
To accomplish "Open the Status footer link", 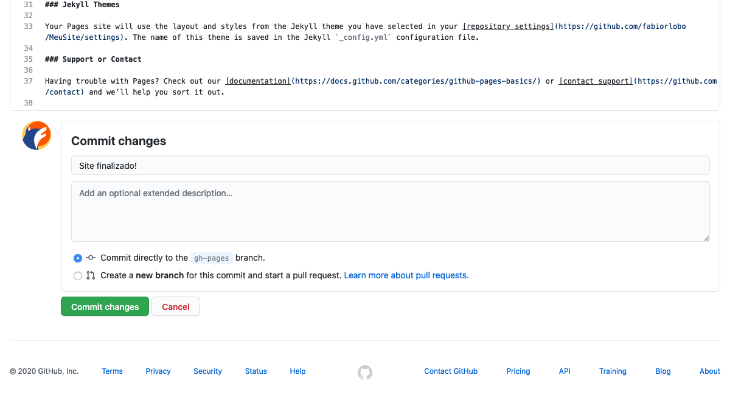I will (x=256, y=371).
